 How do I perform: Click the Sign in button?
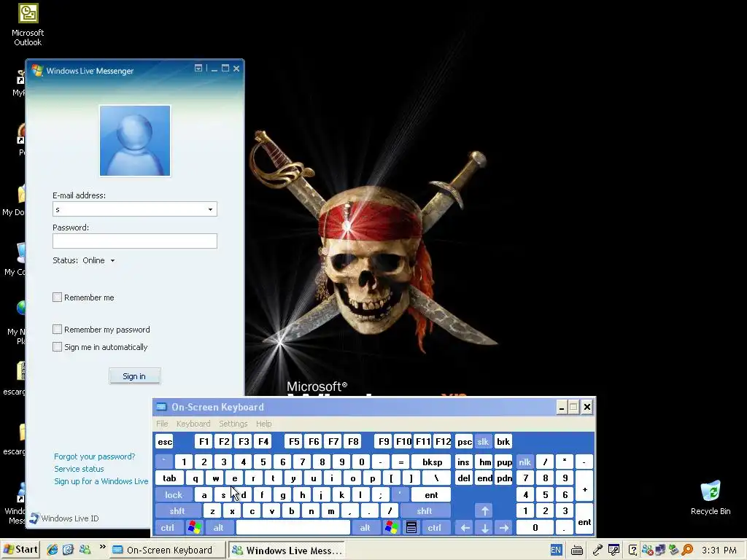tap(134, 376)
